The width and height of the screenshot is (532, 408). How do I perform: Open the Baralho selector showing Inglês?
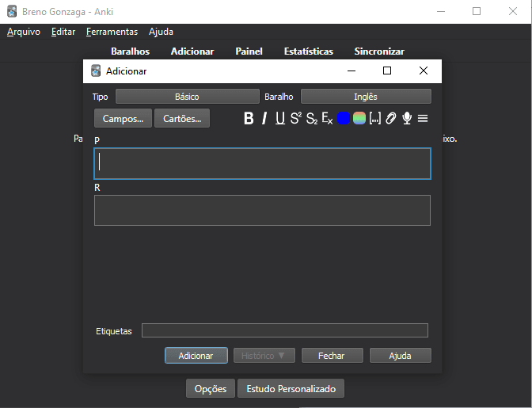point(366,97)
